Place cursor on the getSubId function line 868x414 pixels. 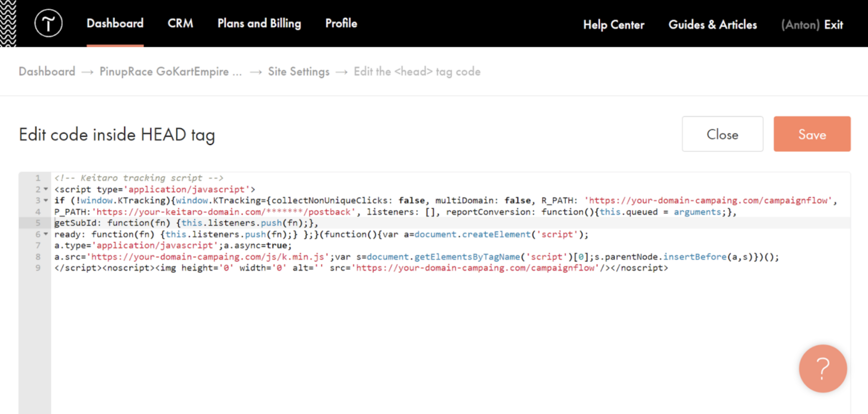point(187,223)
